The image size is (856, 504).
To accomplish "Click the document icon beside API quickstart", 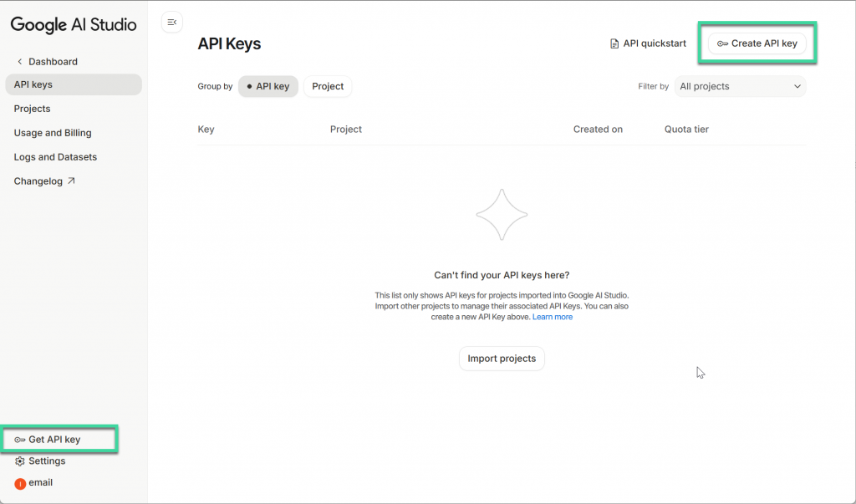I will [614, 43].
